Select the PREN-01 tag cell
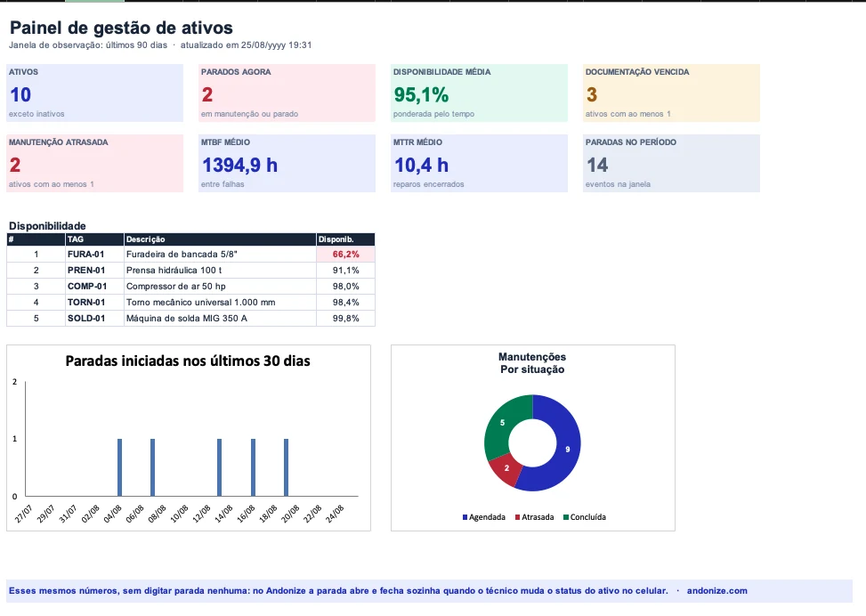The image size is (866, 616). (94, 270)
